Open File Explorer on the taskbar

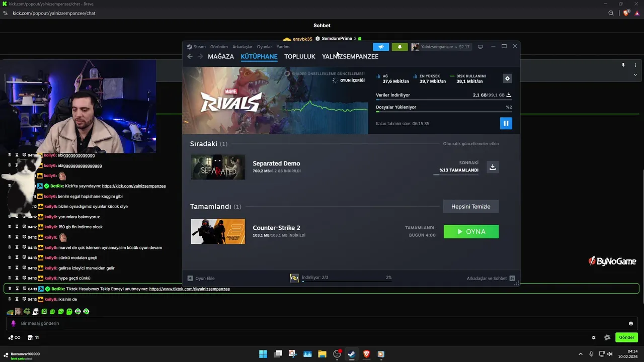[322, 354]
